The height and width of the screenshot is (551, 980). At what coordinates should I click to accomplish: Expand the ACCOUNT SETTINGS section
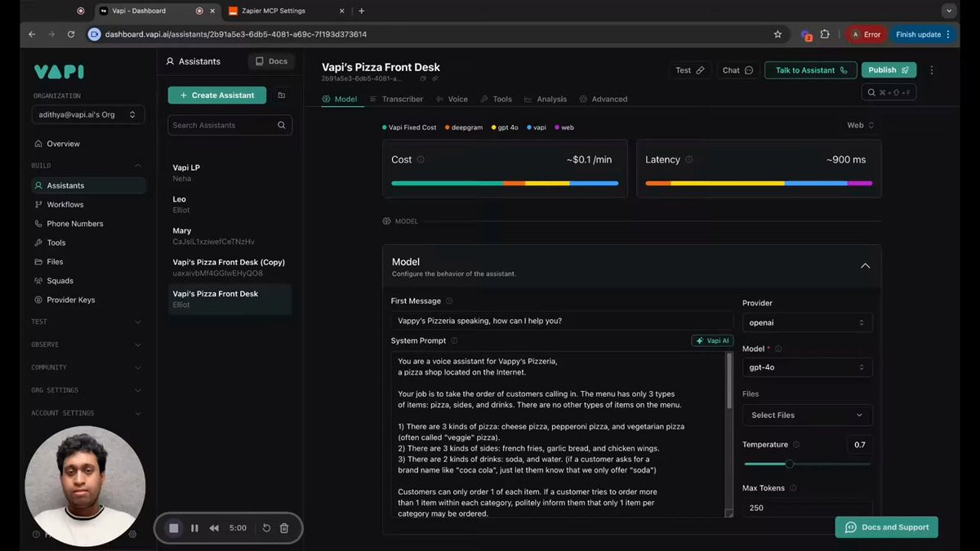137,413
